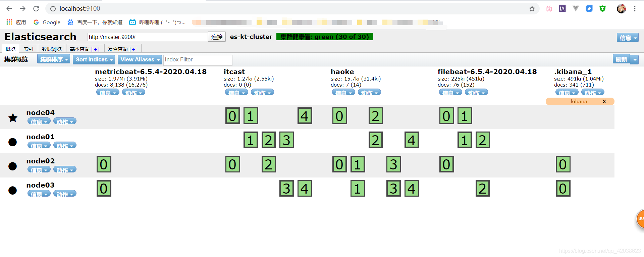
Task: Open 动作 dropdown for node03
Action: [65, 194]
